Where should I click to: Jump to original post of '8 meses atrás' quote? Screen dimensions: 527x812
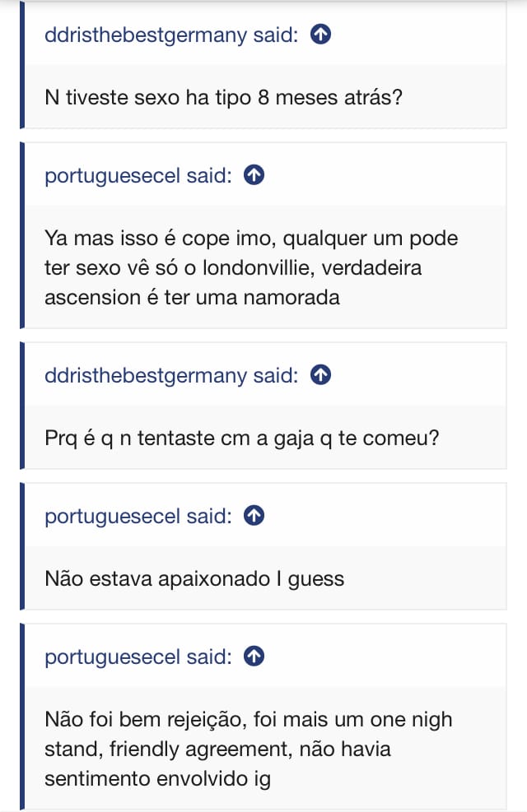(x=320, y=35)
